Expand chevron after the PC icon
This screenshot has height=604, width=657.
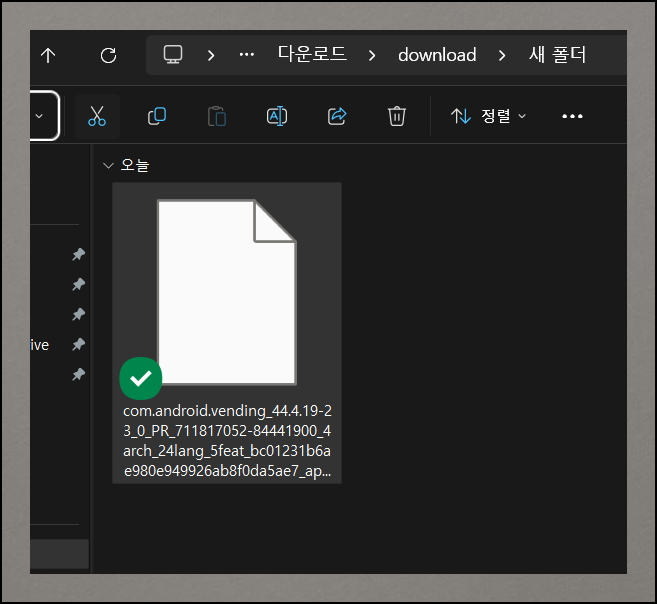211,55
